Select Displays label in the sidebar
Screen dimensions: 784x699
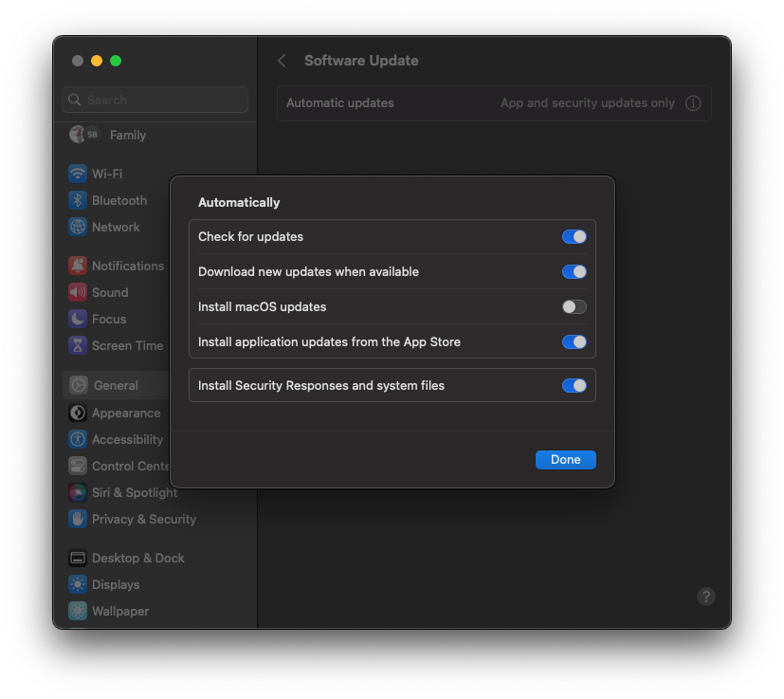point(116,584)
